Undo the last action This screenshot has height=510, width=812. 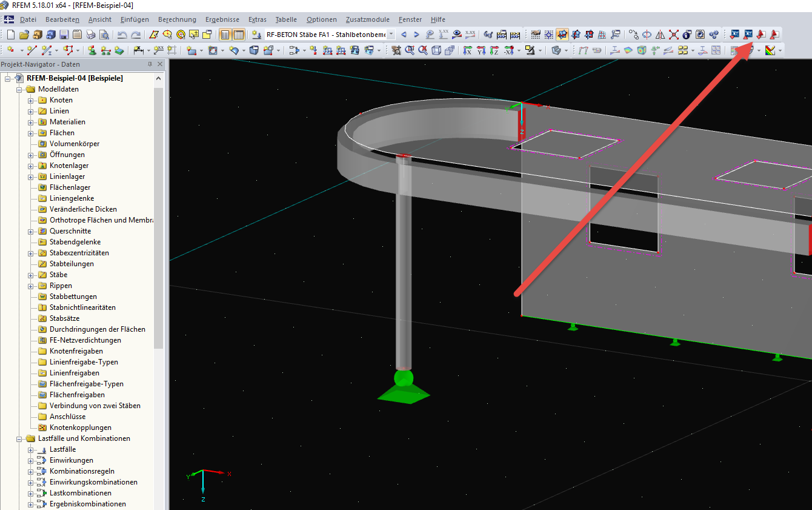coord(122,34)
